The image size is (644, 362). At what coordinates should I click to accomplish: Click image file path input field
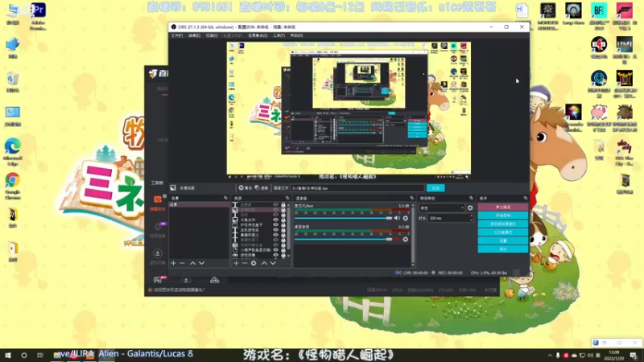coord(357,188)
